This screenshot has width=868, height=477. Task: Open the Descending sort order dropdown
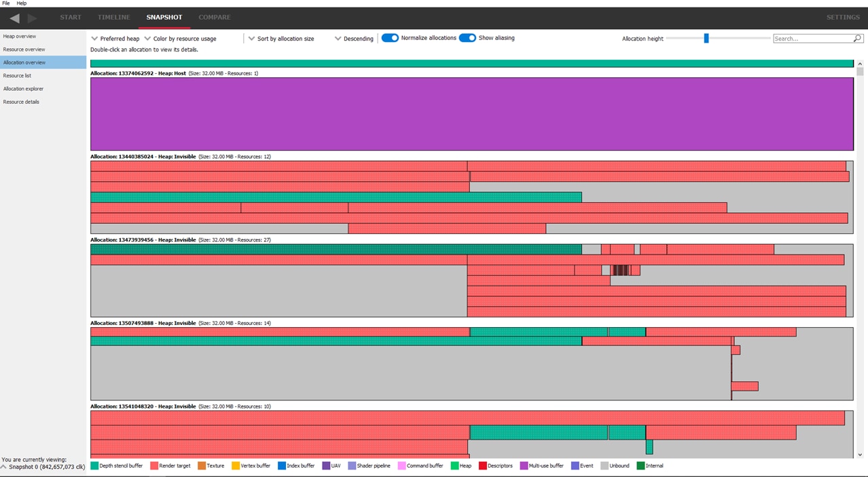pos(354,39)
